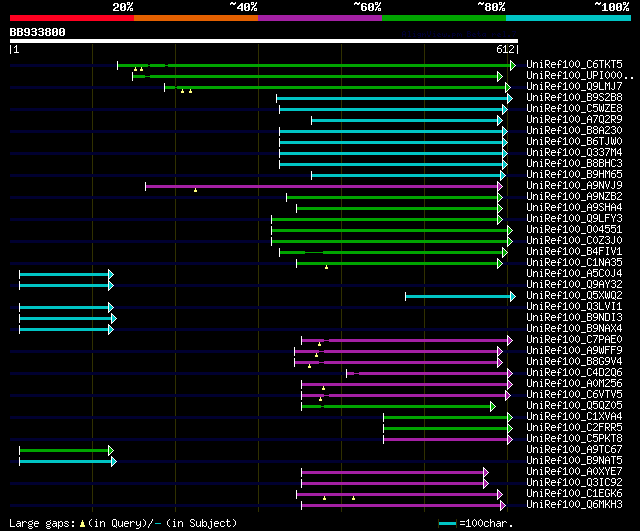Click the truncated UniRef100_UPI000.. label
This screenshot has width=640, height=531.
click(x=580, y=76)
